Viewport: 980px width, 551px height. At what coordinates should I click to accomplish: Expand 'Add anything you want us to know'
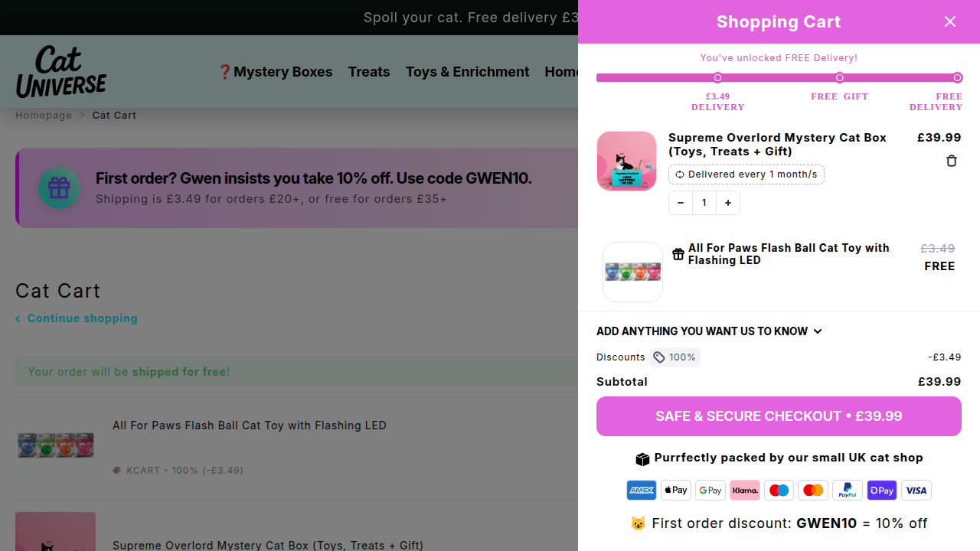click(x=710, y=331)
